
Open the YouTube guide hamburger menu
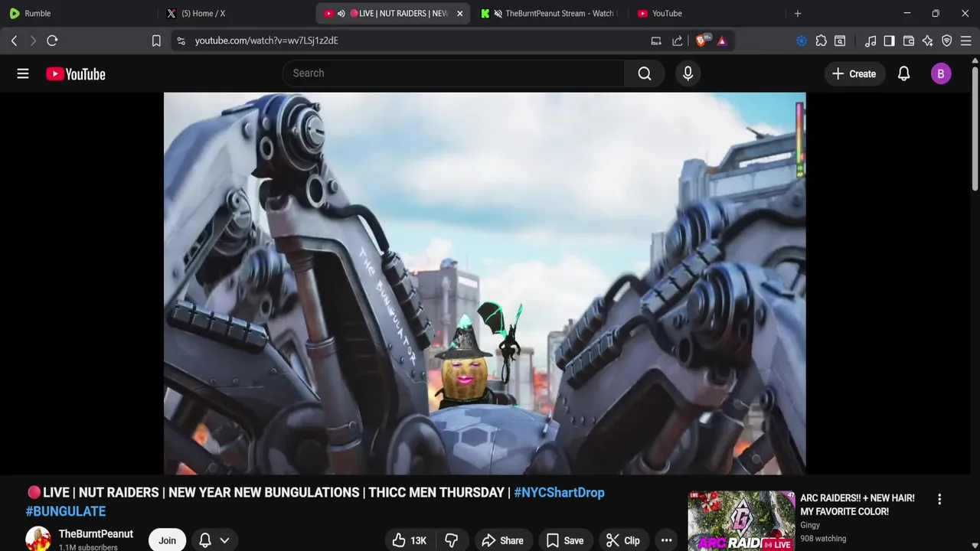[x=23, y=73]
